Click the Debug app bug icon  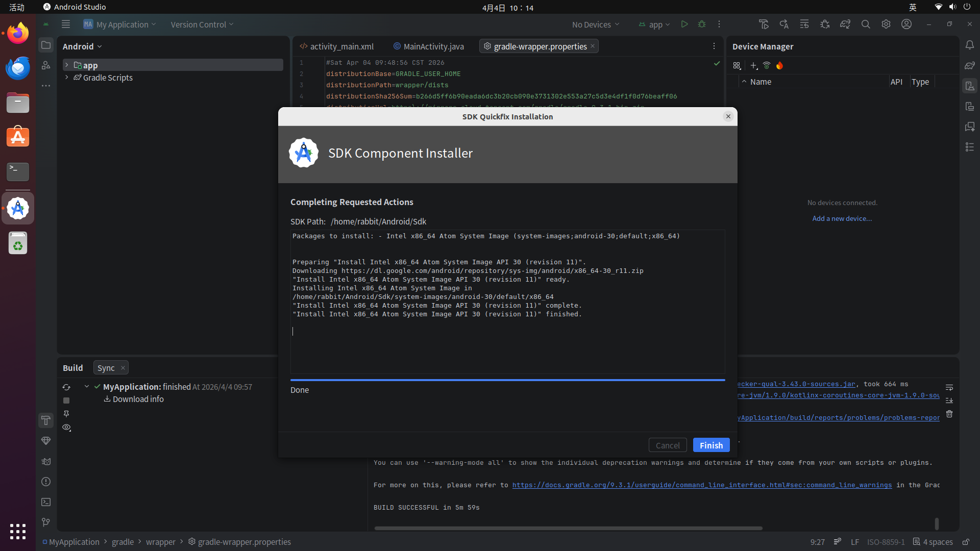click(702, 24)
